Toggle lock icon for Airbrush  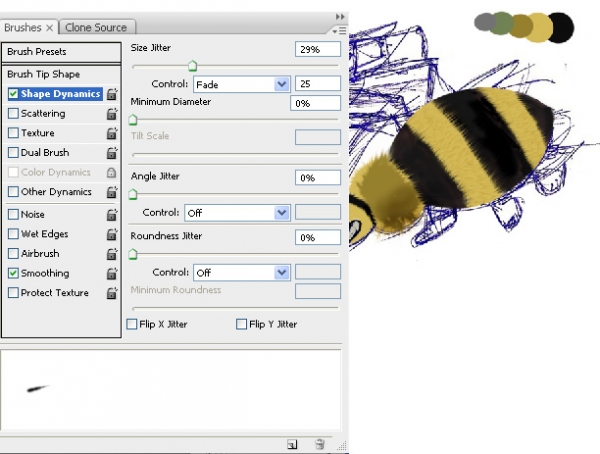[x=112, y=254]
